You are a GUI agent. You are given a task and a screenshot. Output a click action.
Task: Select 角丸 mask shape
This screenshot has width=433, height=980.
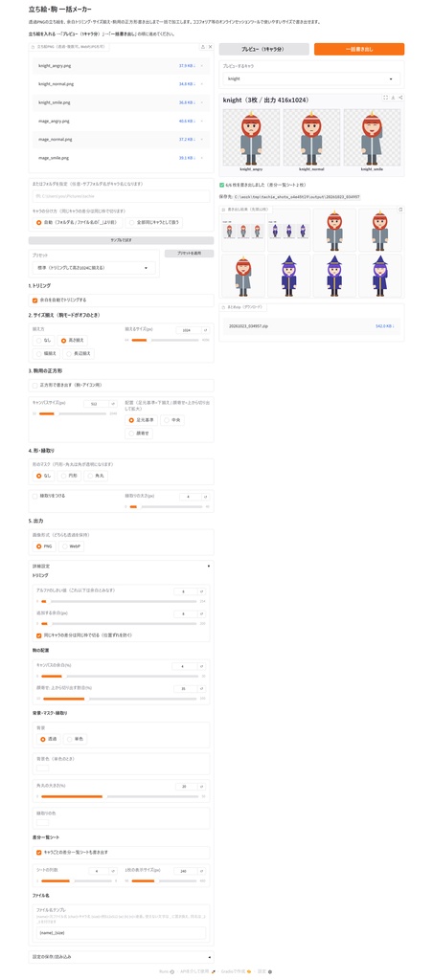point(96,476)
